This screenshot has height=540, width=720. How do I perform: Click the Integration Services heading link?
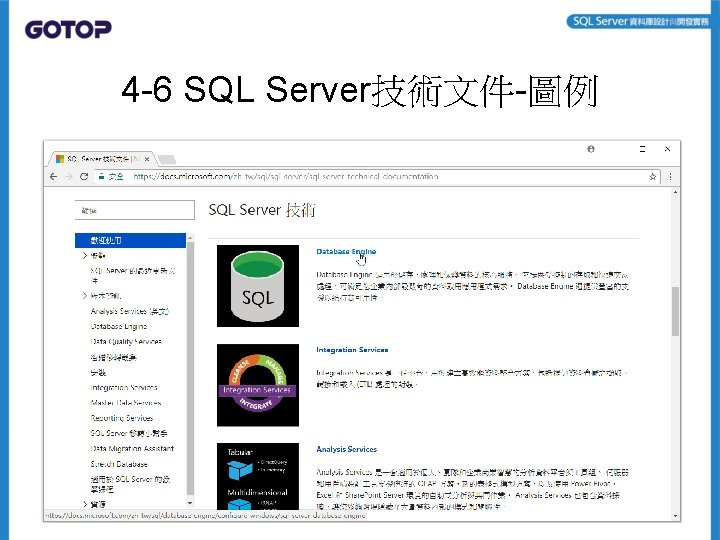point(352,349)
